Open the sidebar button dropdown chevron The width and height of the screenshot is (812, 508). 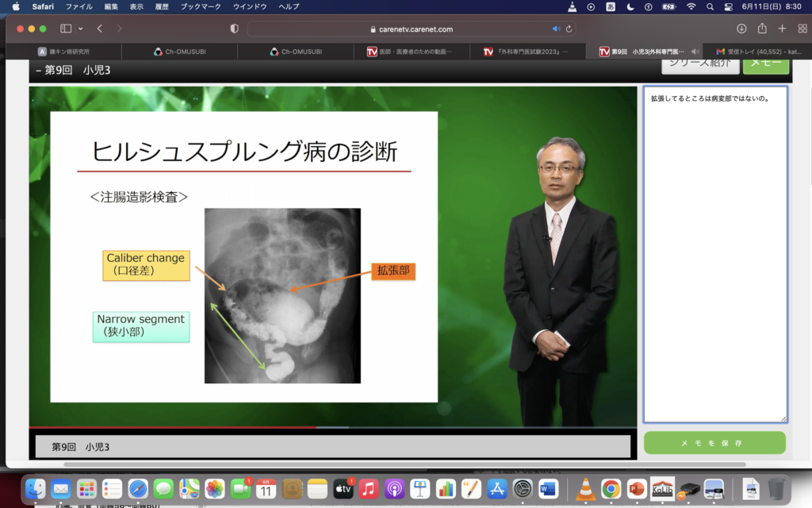click(80, 29)
